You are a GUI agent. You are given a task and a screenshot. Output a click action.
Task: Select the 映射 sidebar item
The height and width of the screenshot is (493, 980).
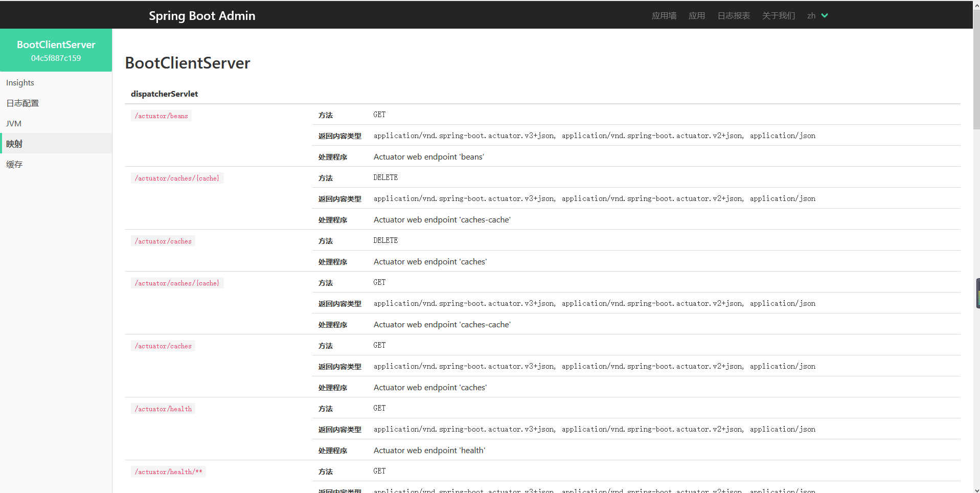(14, 144)
